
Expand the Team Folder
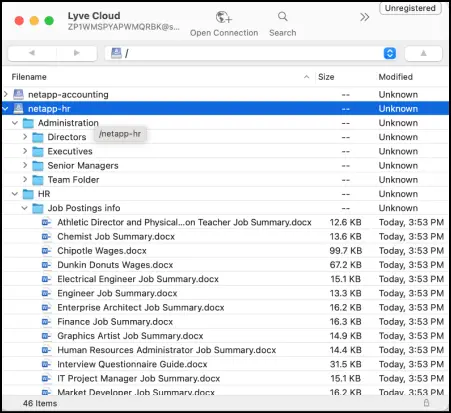25,179
